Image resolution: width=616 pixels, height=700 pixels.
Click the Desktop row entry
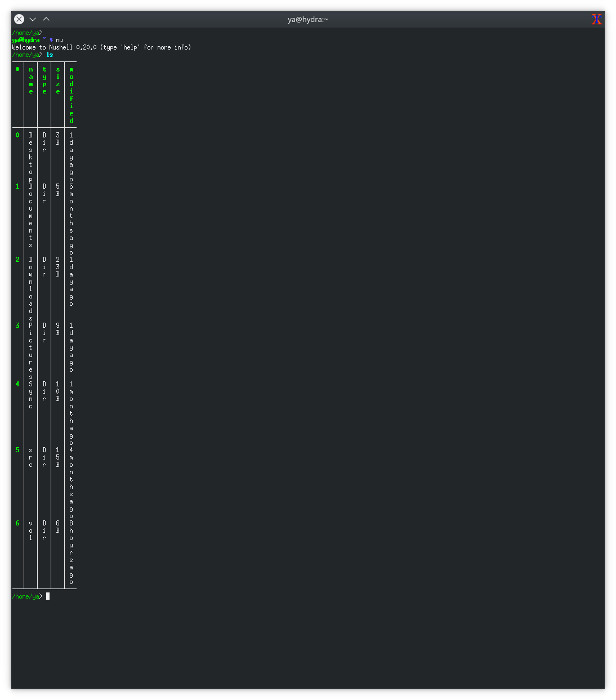coord(30,156)
